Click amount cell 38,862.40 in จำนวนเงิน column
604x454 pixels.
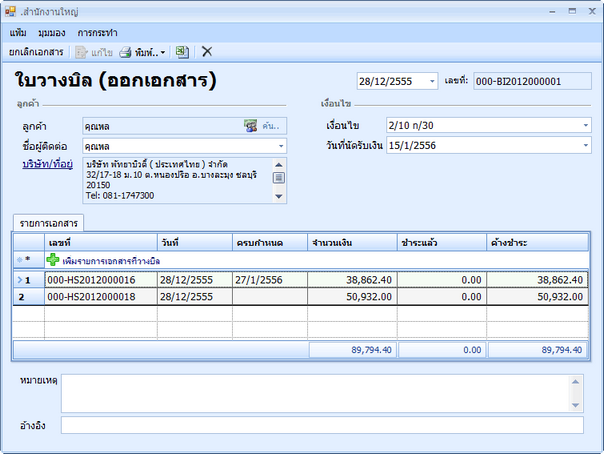tap(352, 280)
